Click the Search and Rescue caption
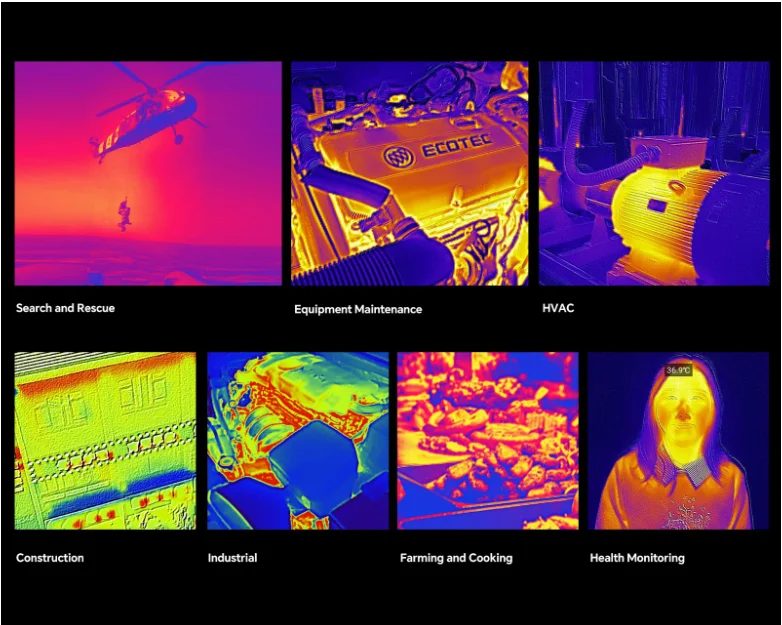782x625 pixels. pos(65,308)
